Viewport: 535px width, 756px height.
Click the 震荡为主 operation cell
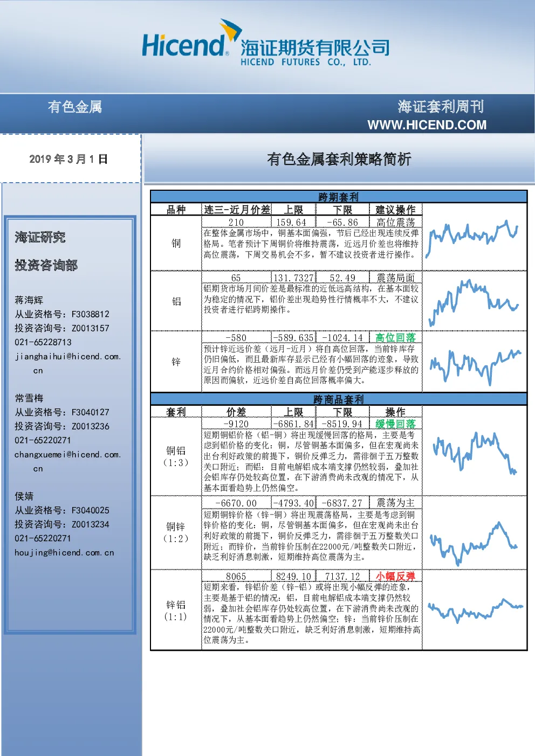pyautogui.click(x=396, y=503)
